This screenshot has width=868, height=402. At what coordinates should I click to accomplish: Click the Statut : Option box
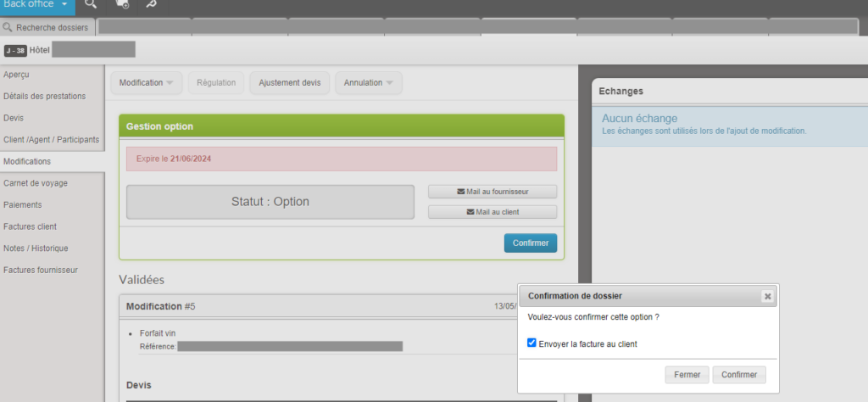(x=270, y=202)
